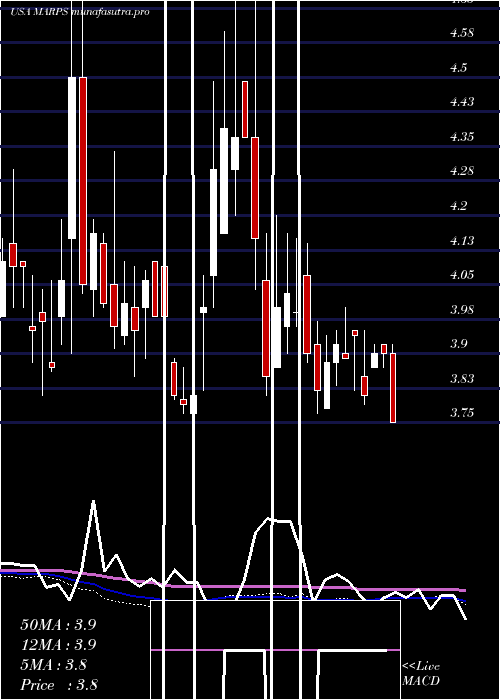Screen dimensions: 500x700
Task: Click the 'Price : 3.8' readout
Action: pos(59,684)
